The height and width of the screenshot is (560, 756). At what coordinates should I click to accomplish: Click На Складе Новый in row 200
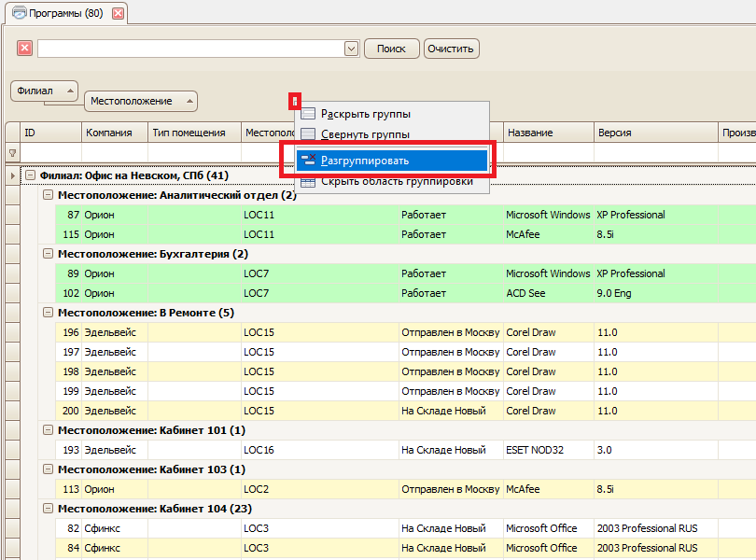click(x=451, y=411)
